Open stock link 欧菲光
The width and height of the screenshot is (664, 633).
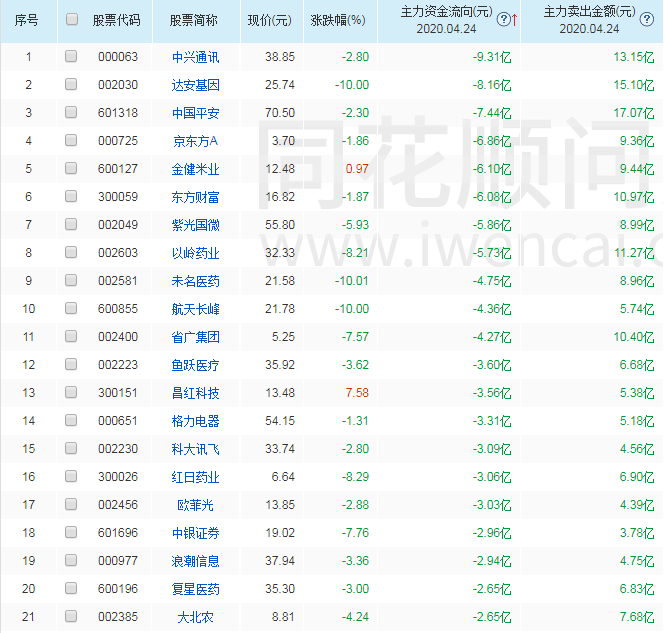(196, 505)
